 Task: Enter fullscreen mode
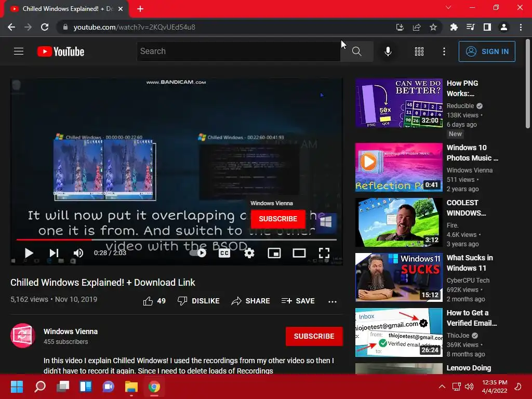pyautogui.click(x=324, y=253)
